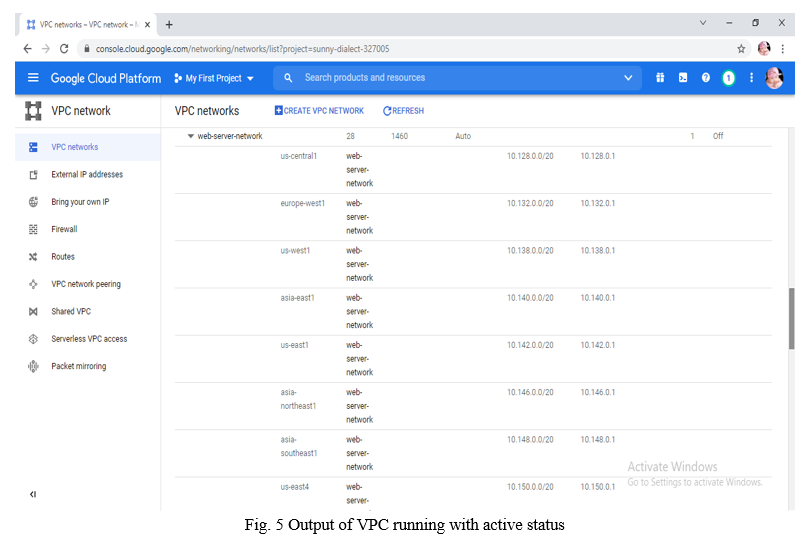Open the help question mark icon
This screenshot has width=802, height=541.
(x=706, y=78)
